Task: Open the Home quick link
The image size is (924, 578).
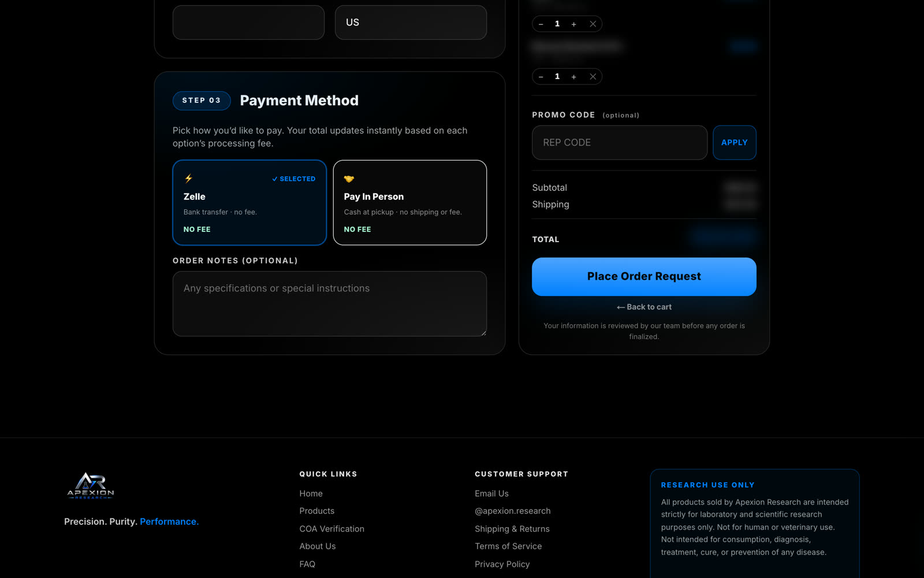Action: (311, 494)
